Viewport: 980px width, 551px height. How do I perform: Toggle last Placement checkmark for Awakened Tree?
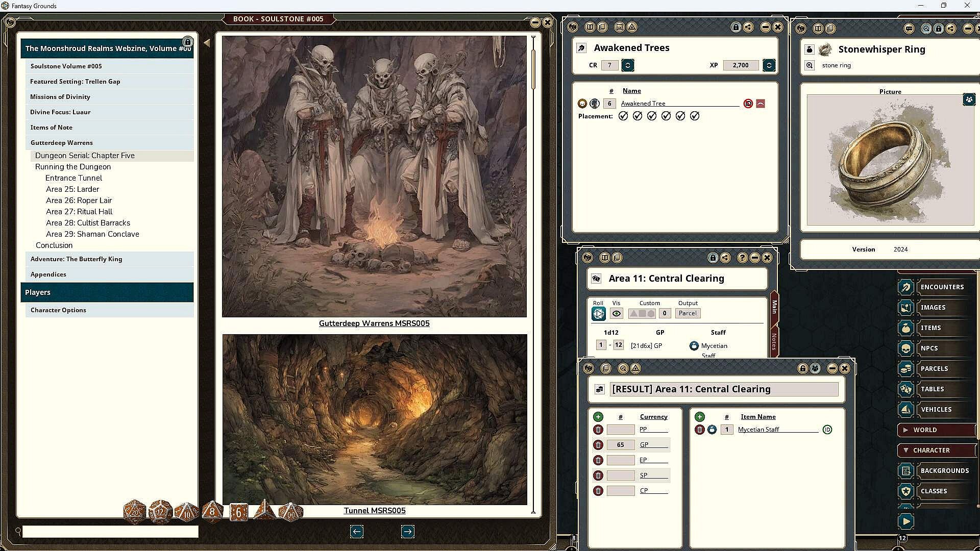(695, 116)
